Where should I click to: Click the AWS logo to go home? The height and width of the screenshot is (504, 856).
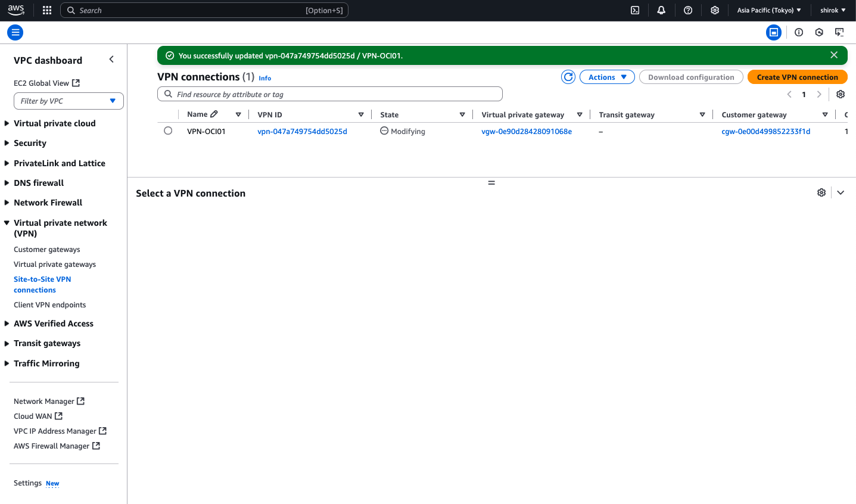tap(15, 10)
